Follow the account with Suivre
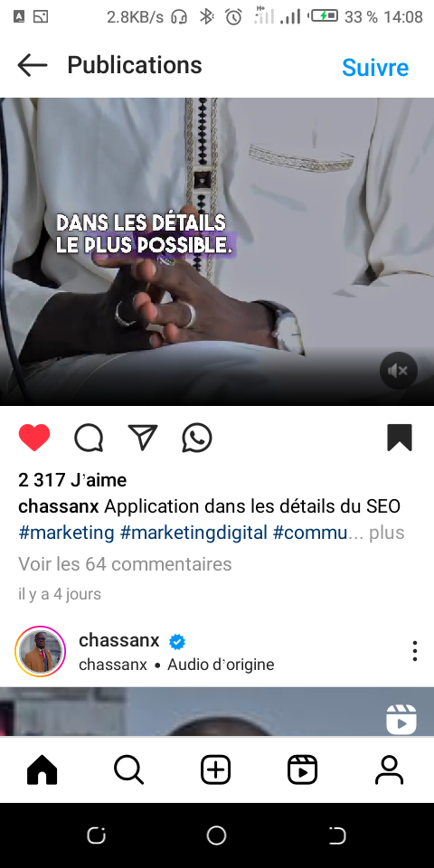The image size is (434, 868). (375, 67)
